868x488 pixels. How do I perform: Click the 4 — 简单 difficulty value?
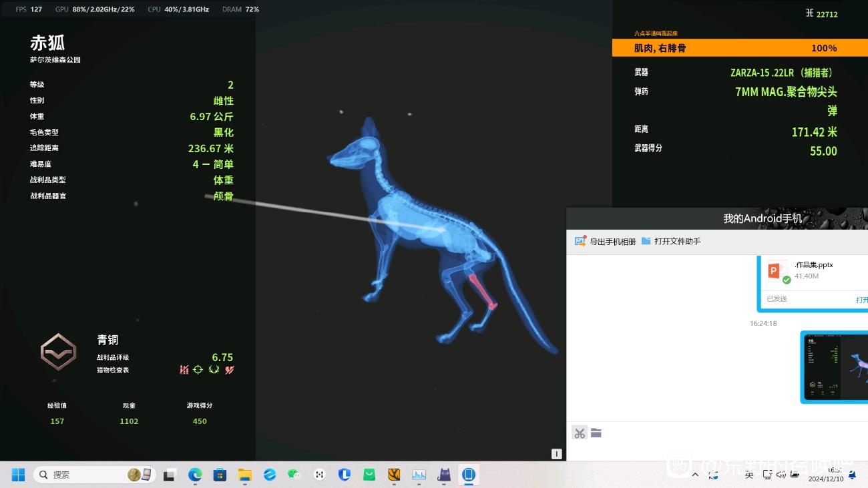click(213, 164)
